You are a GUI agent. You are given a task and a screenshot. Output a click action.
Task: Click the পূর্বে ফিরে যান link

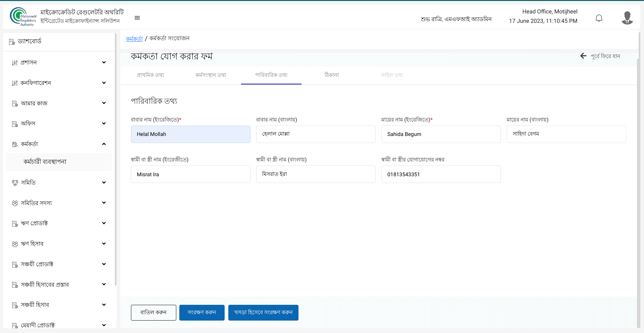click(605, 56)
